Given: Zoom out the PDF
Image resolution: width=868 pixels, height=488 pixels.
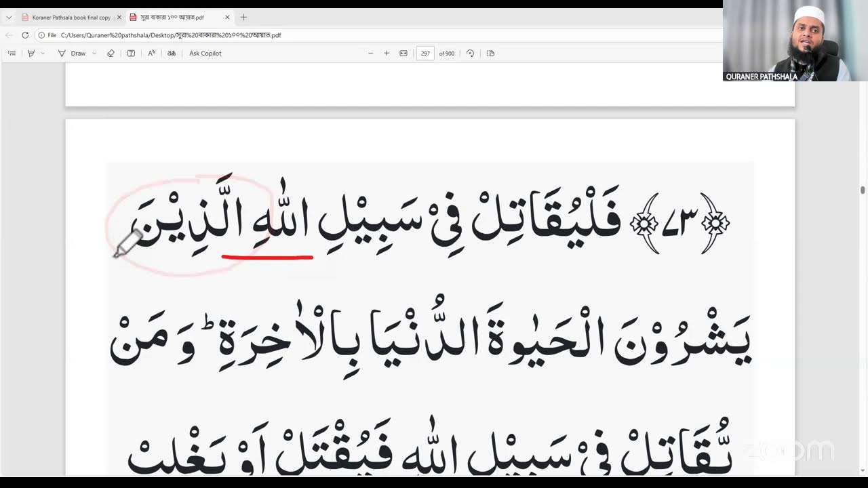Looking at the screenshot, I should point(370,54).
